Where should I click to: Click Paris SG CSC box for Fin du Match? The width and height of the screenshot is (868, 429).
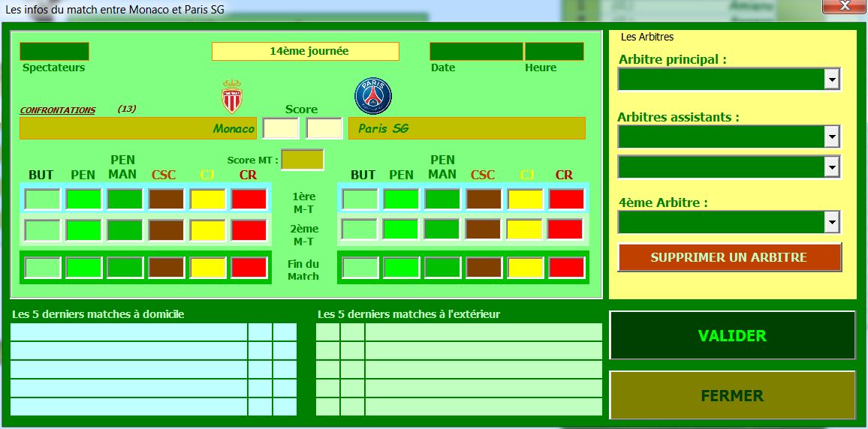pos(484,268)
